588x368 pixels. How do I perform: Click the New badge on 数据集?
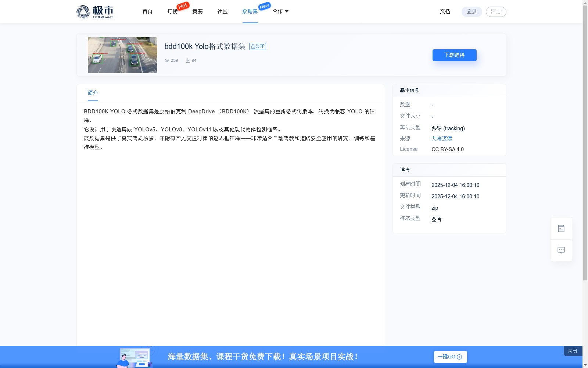264,6
